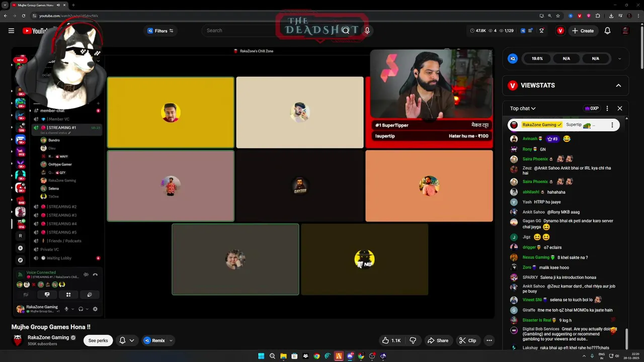Open Windows Start menu
Viewport: 644px width, 362px height.
pyautogui.click(x=261, y=356)
